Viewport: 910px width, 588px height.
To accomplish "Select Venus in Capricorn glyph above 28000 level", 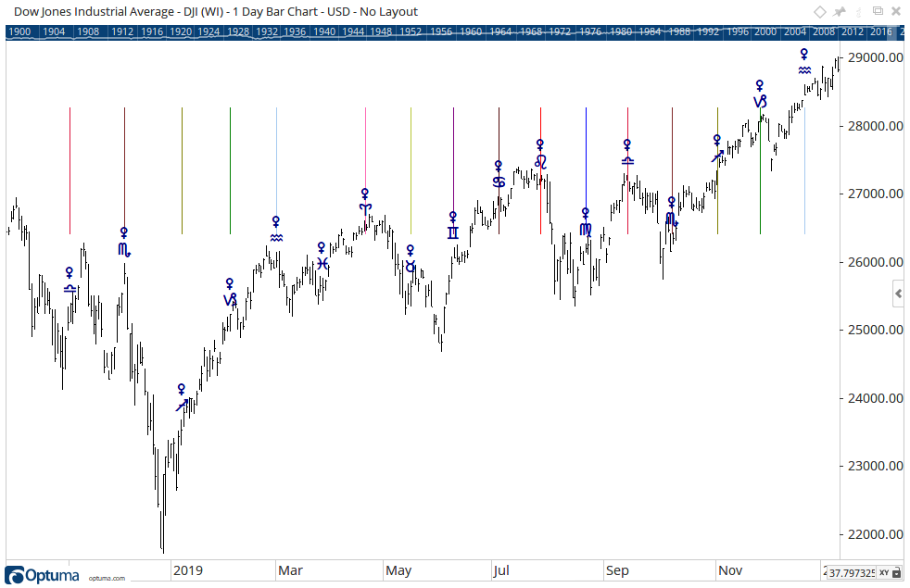I will (760, 94).
